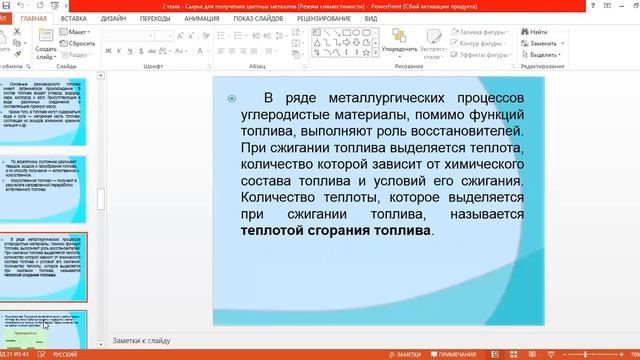Click the Сбросить reset button
The image size is (640, 360).
coord(77,43)
